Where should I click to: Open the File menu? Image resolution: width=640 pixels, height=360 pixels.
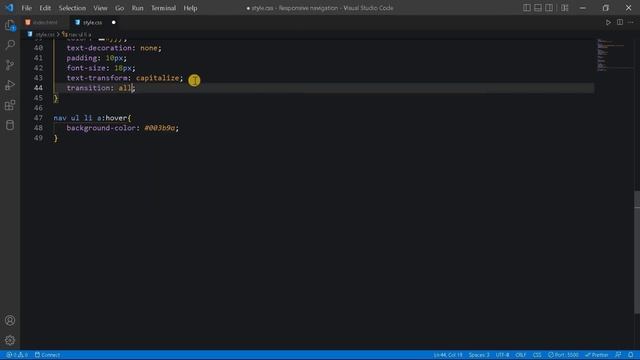(x=27, y=8)
